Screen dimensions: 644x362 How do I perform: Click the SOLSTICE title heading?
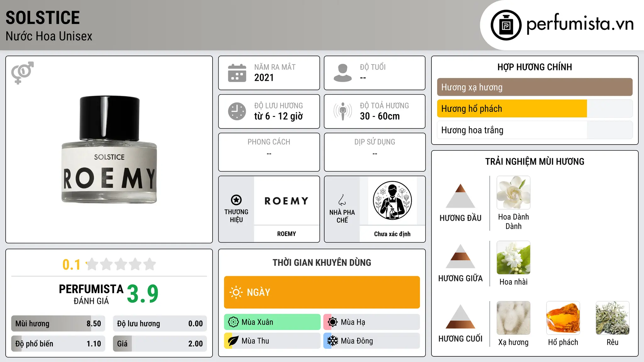coord(43,18)
